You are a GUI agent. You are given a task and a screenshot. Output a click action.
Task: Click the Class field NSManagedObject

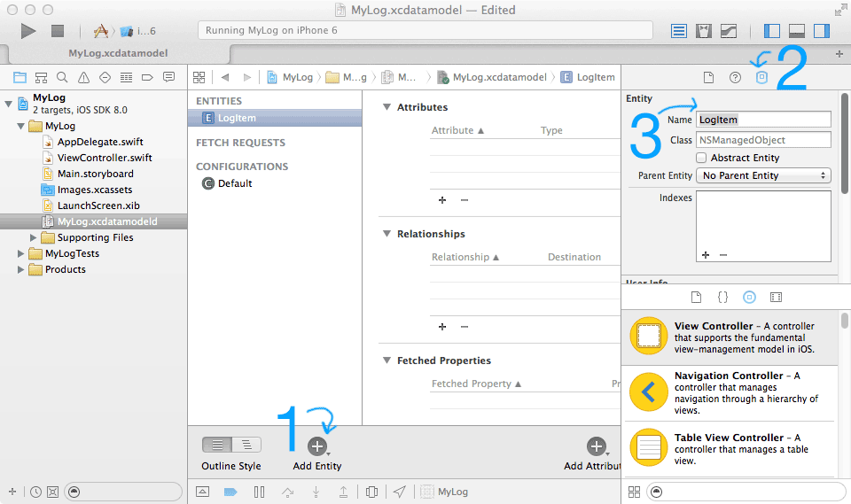tap(763, 140)
